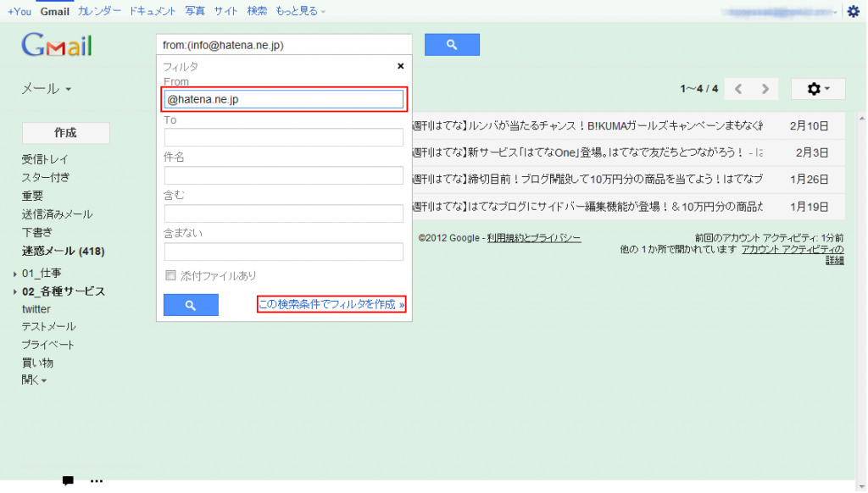Open the chat bubble icon at bottom left
Image resolution: width=868 pixels, height=493 pixels.
pyautogui.click(x=67, y=480)
